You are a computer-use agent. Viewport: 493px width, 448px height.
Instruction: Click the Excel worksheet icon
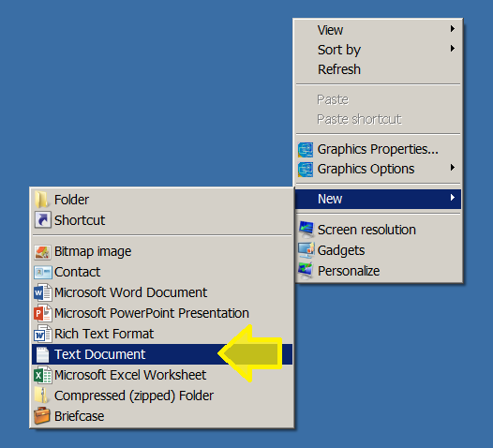coord(43,375)
